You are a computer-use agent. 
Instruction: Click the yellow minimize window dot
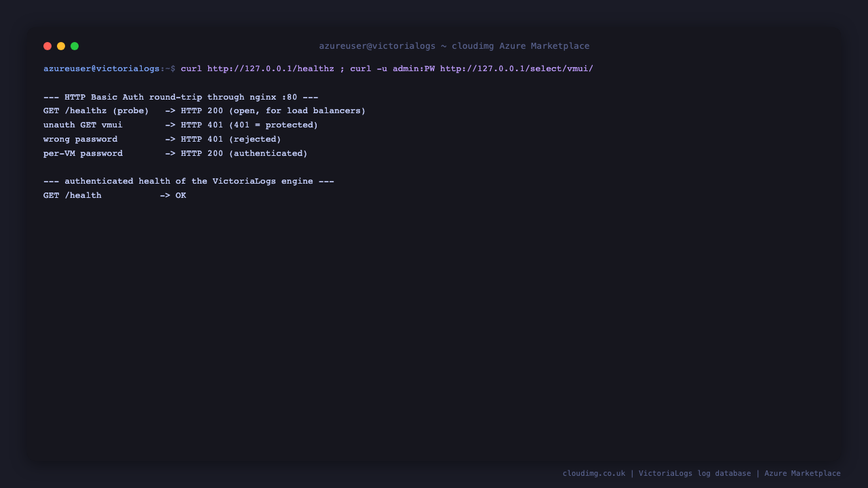coord(61,46)
